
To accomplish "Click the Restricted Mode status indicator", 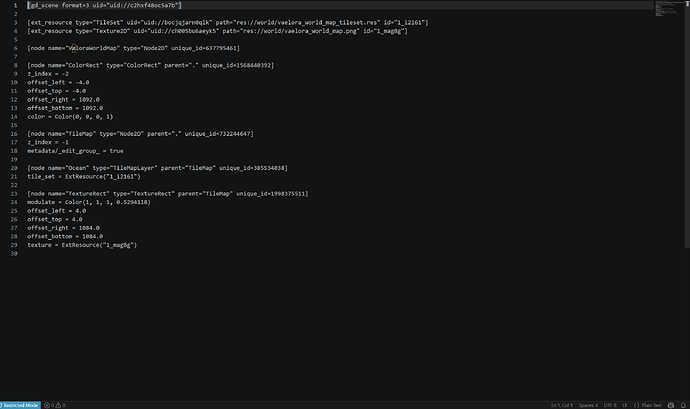I will pyautogui.click(x=20, y=405).
